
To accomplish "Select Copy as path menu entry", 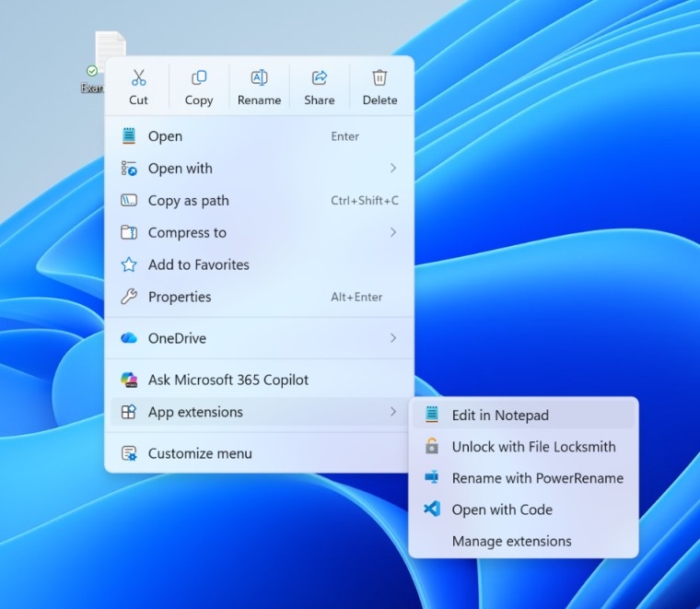I will [260, 201].
